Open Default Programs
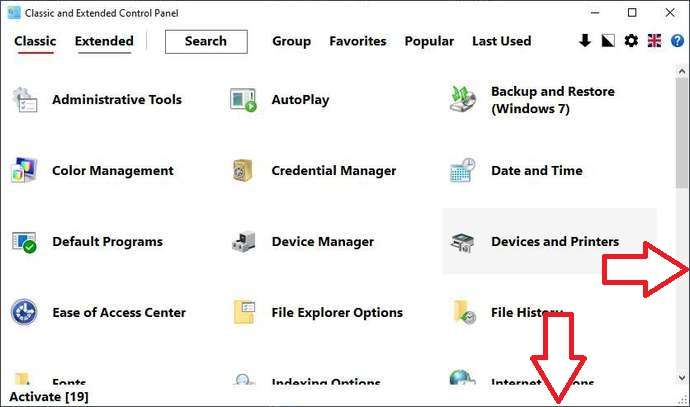The height and width of the screenshot is (407, 690). [x=107, y=242]
